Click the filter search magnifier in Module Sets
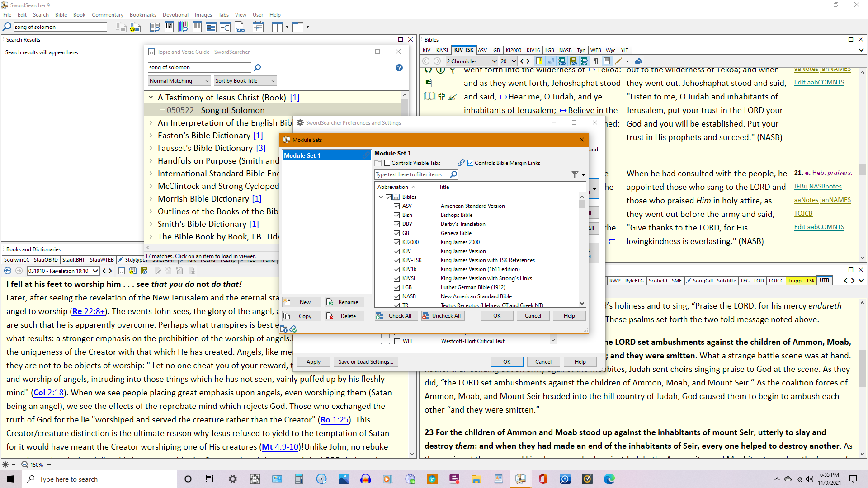This screenshot has height=488, width=868. click(453, 174)
